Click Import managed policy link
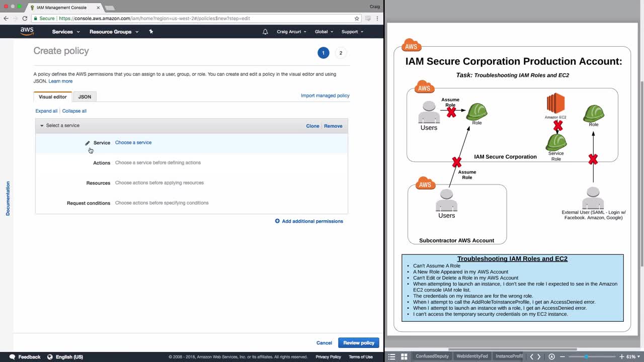 coord(325,96)
